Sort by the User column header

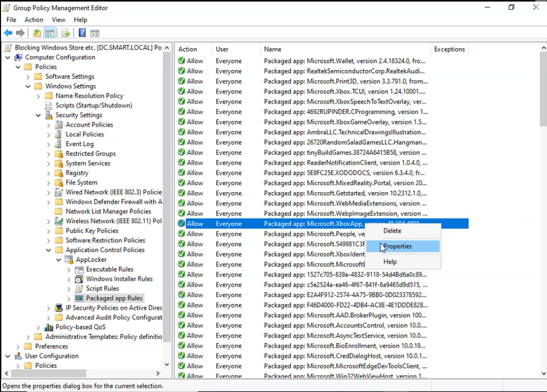point(236,49)
